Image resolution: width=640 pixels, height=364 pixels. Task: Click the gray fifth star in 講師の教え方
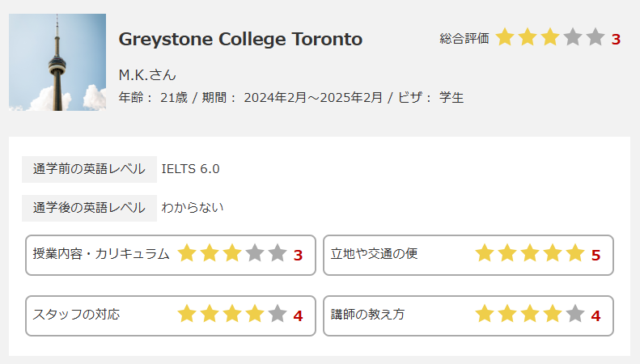575,314
